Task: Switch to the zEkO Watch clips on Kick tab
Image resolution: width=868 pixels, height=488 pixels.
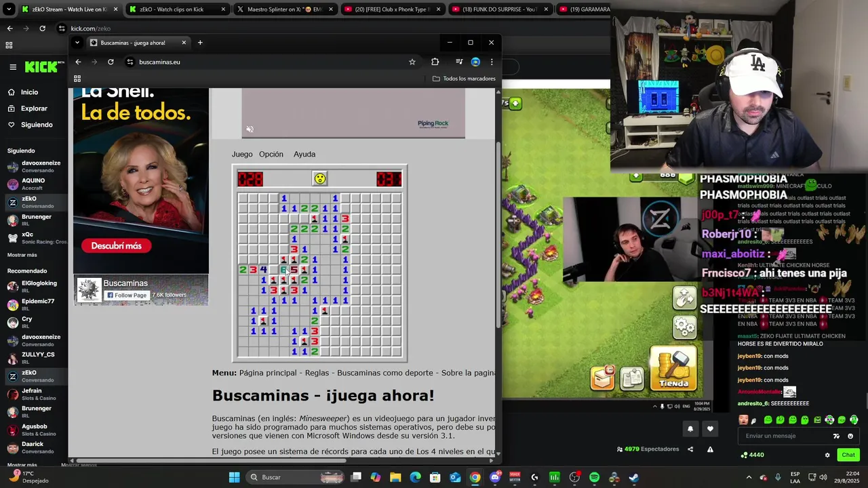Action: click(x=176, y=9)
